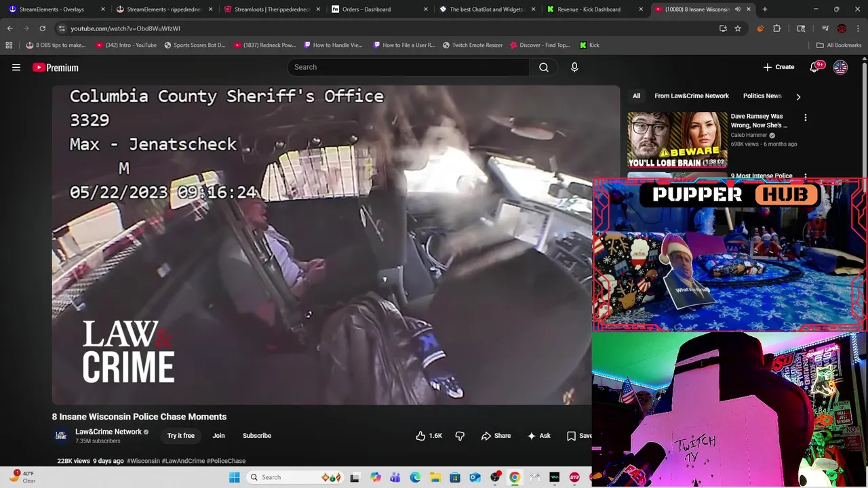Image resolution: width=868 pixels, height=488 pixels.
Task: Open options for 9 Most Intense Police video
Action: pos(805,176)
